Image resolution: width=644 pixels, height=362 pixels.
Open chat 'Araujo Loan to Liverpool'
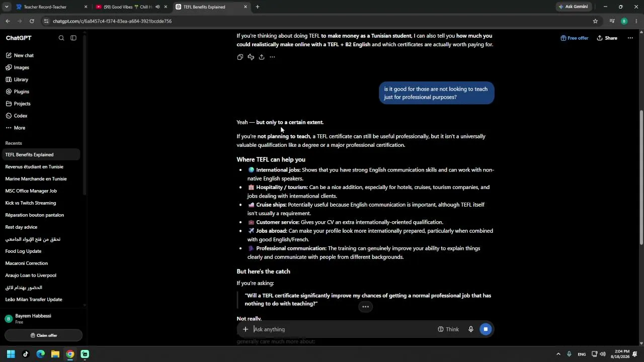tap(40, 276)
